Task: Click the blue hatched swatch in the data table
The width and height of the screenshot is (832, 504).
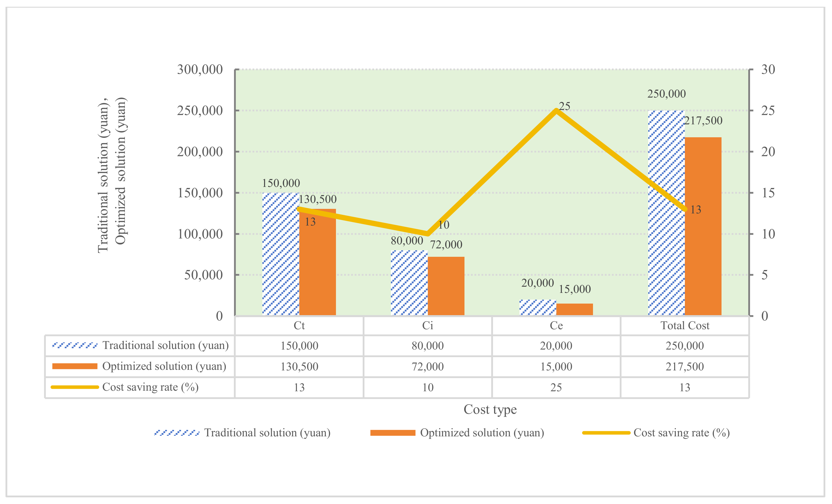Action: 75,345
